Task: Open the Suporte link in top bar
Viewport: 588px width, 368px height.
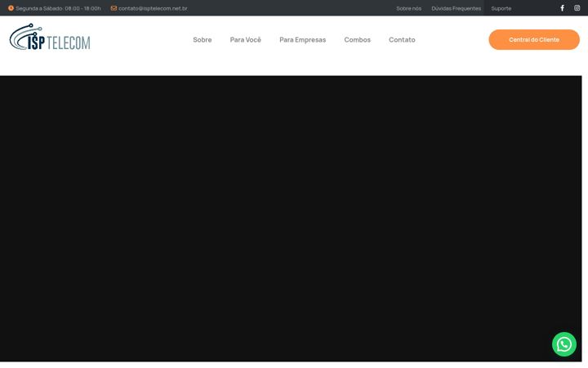Action: pos(501,8)
